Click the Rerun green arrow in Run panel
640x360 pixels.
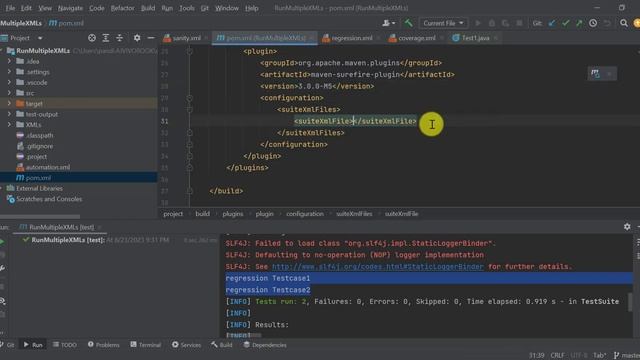2,242
